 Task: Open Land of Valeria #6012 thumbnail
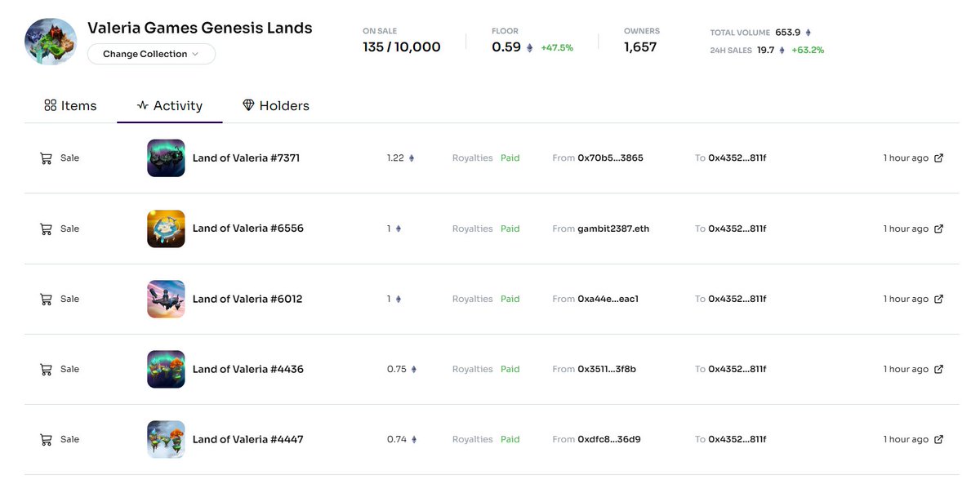(x=166, y=299)
